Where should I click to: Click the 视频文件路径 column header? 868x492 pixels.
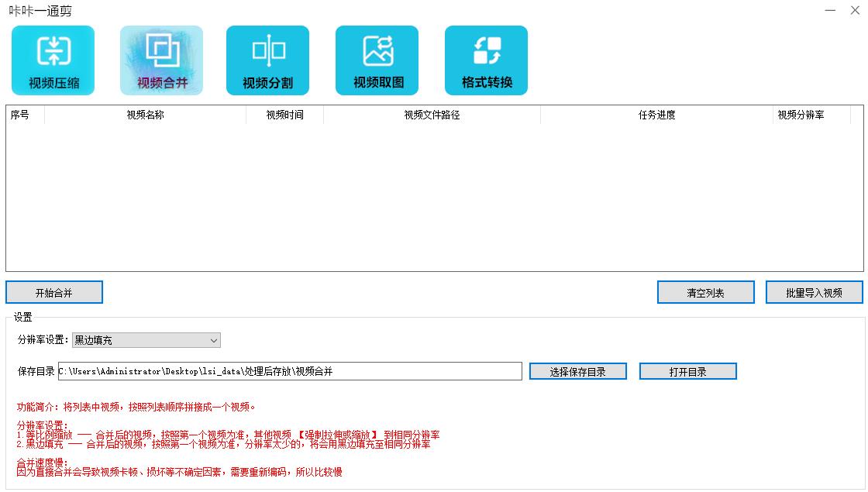432,115
